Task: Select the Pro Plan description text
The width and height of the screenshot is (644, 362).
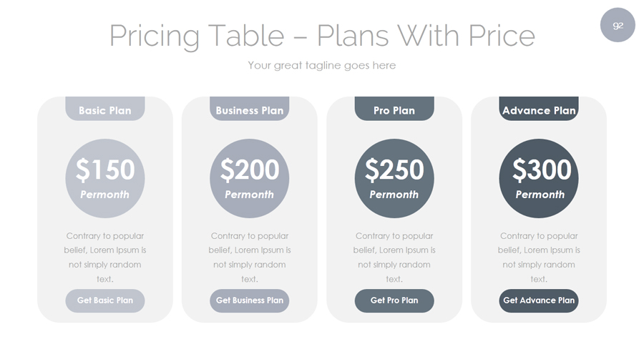Action: (394, 257)
